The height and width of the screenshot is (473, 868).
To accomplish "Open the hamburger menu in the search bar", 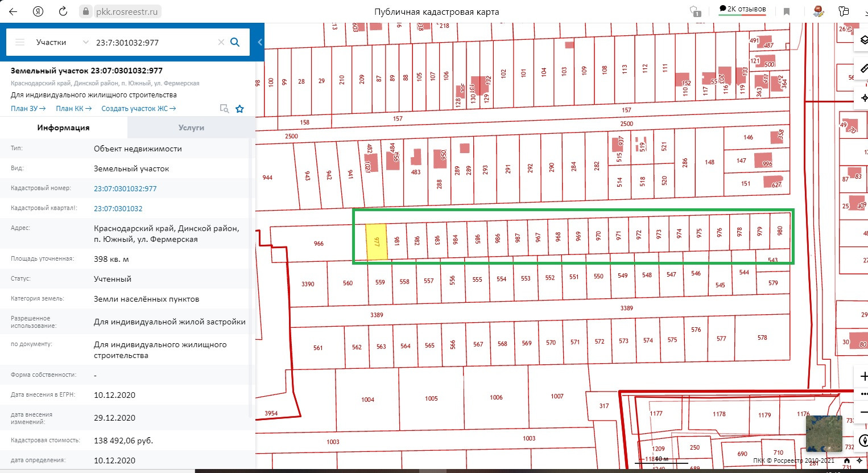I will (x=20, y=42).
